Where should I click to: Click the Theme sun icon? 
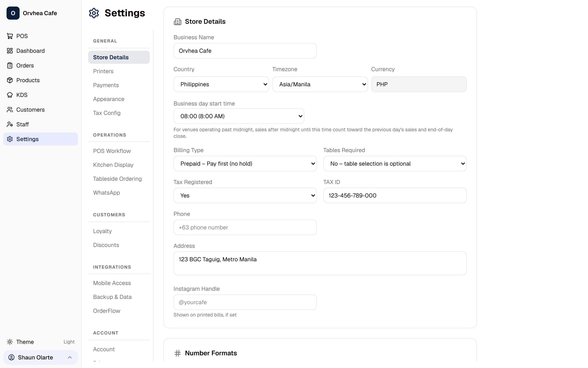(x=10, y=342)
